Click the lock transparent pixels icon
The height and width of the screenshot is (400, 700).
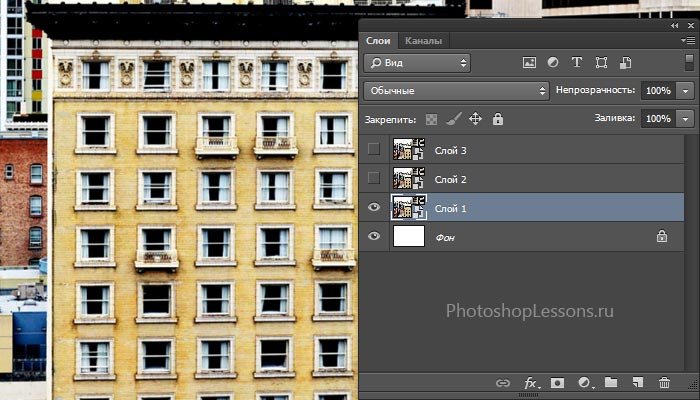(432, 119)
